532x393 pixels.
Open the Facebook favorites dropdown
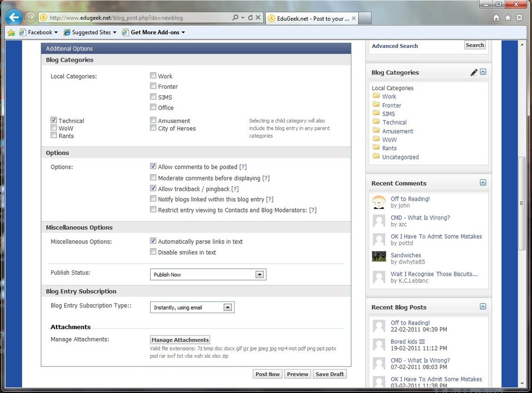[56, 32]
